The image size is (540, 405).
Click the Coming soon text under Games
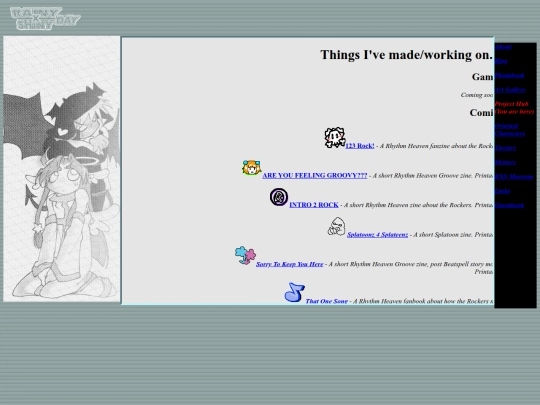pyautogui.click(x=477, y=95)
